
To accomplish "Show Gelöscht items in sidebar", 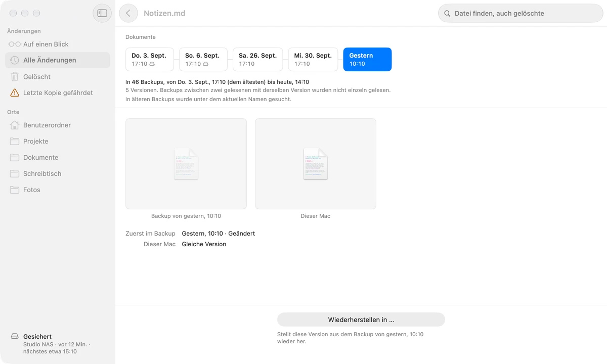I will click(x=58, y=77).
